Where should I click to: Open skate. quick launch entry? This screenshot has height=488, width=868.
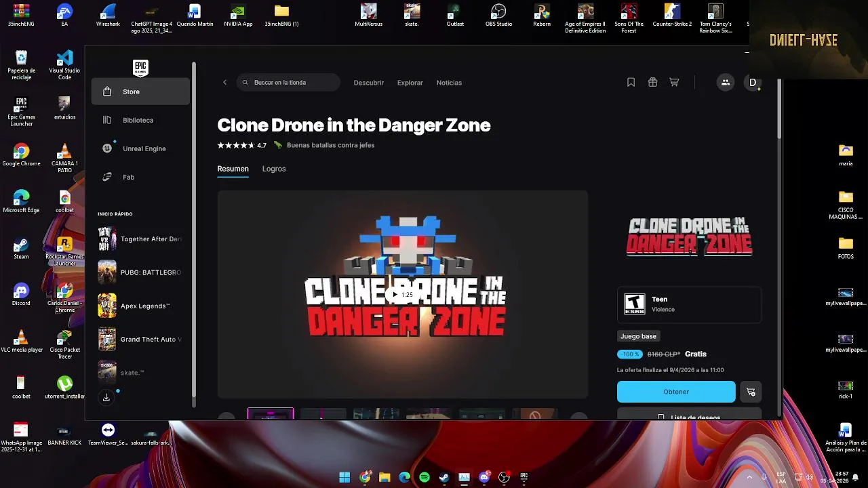pos(140,372)
